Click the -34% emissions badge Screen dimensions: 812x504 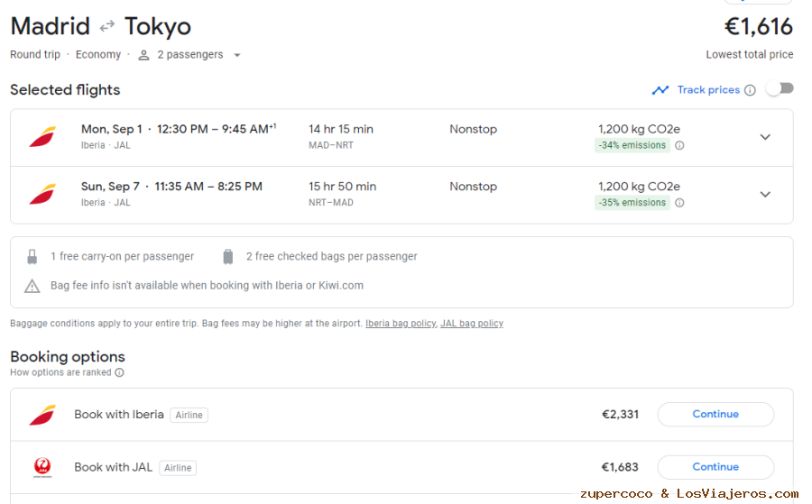click(632, 145)
